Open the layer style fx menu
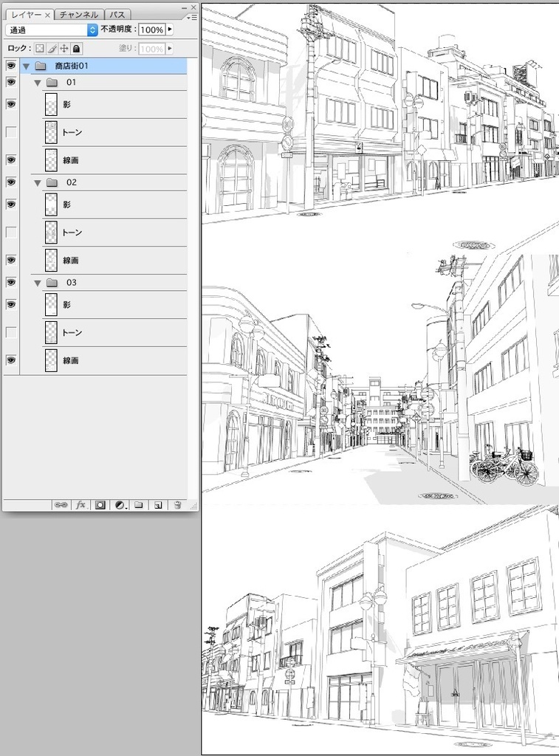Screen dimensions: 559x756 click(80, 505)
